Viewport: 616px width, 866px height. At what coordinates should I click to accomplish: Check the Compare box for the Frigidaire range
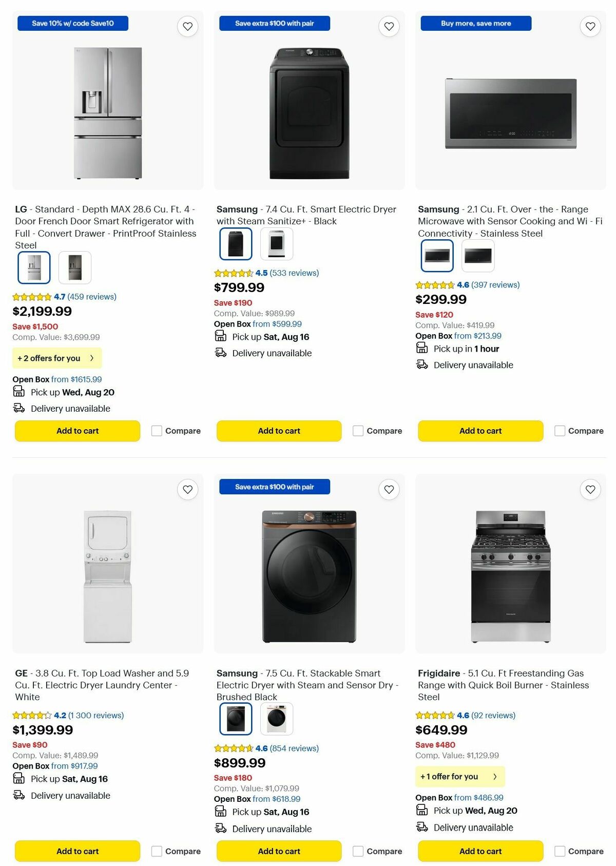(559, 851)
